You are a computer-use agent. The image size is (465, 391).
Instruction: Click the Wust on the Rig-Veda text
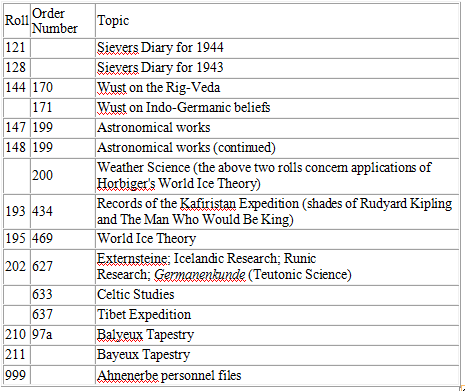(159, 88)
